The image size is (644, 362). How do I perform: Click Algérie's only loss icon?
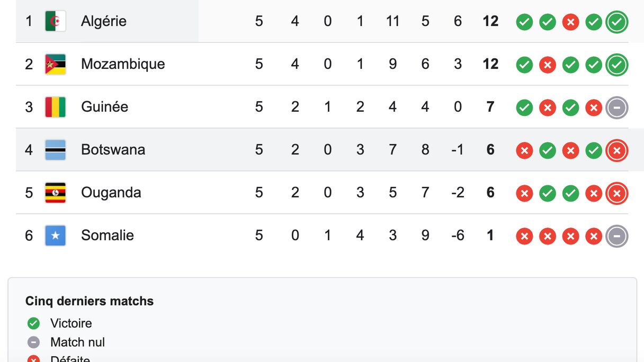[x=570, y=22]
